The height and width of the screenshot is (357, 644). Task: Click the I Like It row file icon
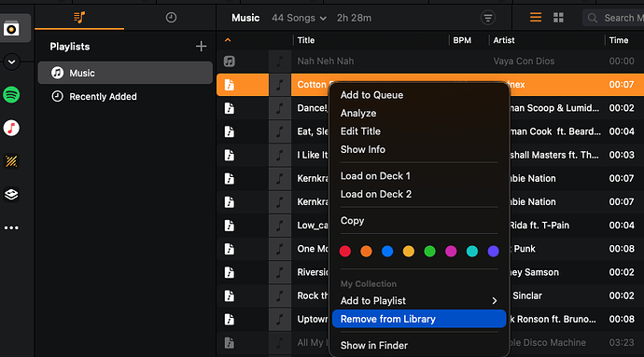coord(230,155)
